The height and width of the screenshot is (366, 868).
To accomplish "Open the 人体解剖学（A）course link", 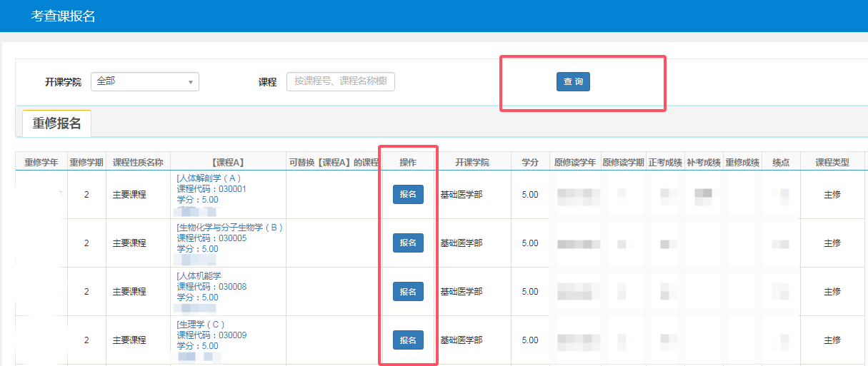I will tap(209, 178).
